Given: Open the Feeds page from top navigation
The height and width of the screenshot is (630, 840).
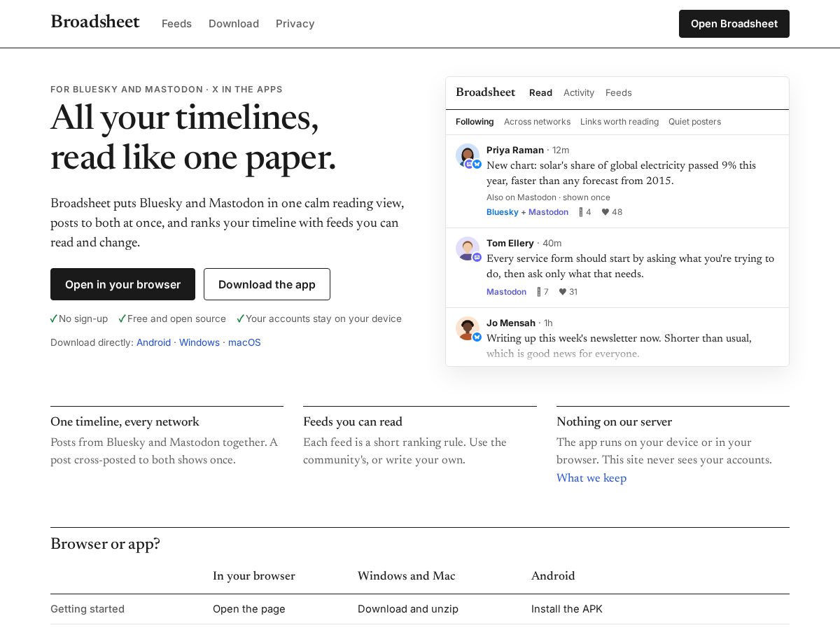Looking at the screenshot, I should click(176, 24).
